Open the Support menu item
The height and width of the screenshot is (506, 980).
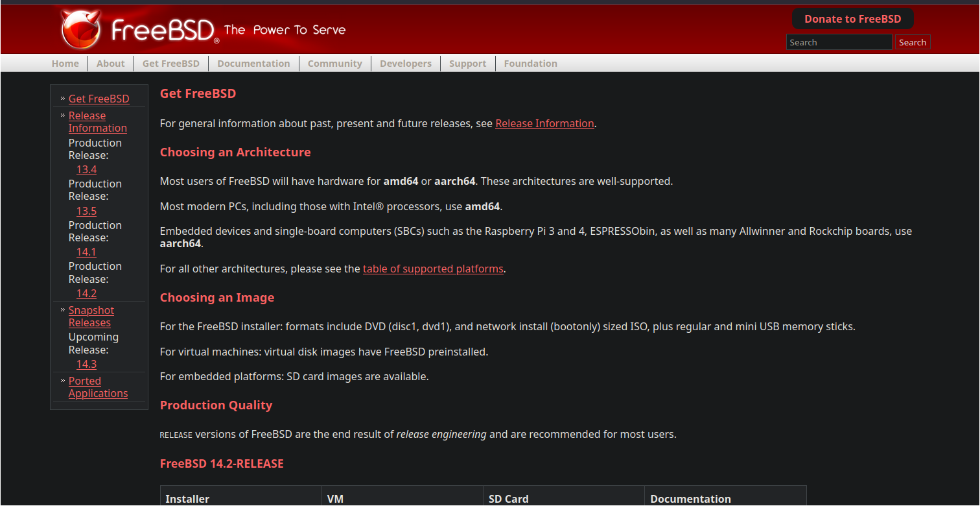pos(468,64)
